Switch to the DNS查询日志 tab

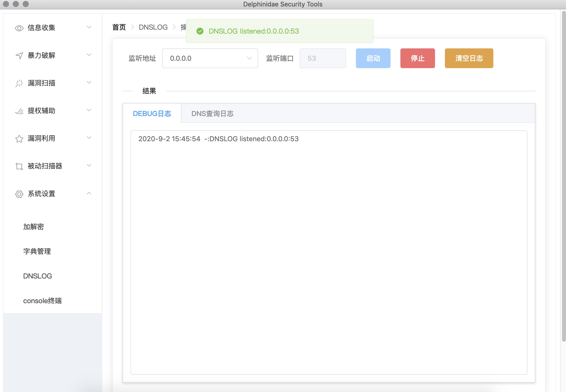pyautogui.click(x=212, y=114)
